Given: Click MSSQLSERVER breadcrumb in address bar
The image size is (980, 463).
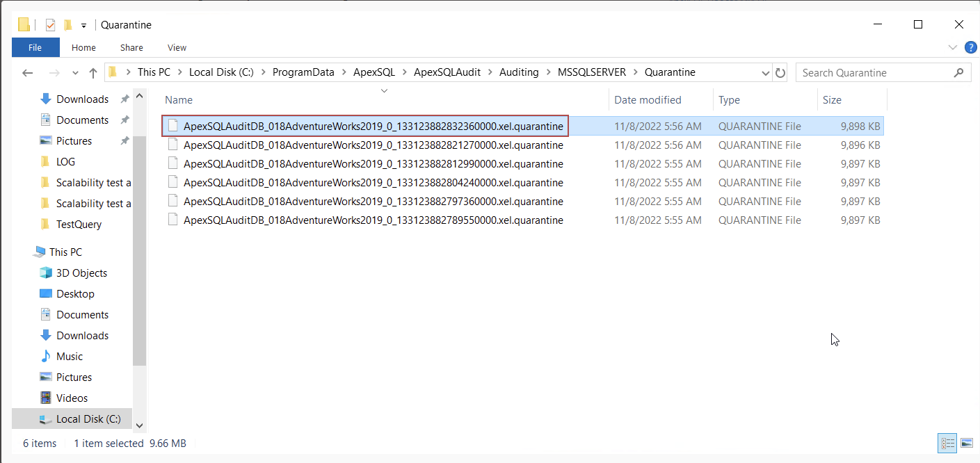Looking at the screenshot, I should click(x=592, y=72).
